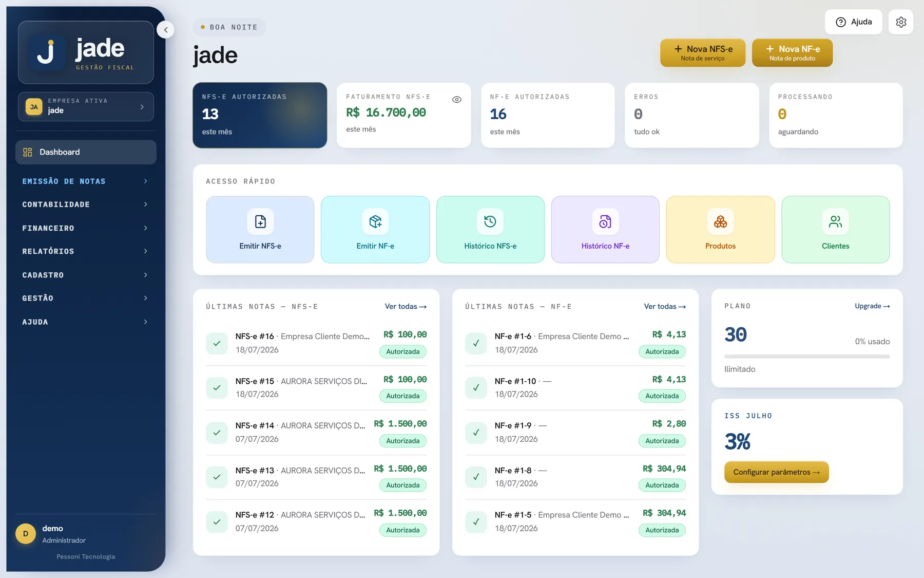Collapse the sidebar with the arrow button
Viewport: 924px width, 578px height.
click(x=165, y=30)
